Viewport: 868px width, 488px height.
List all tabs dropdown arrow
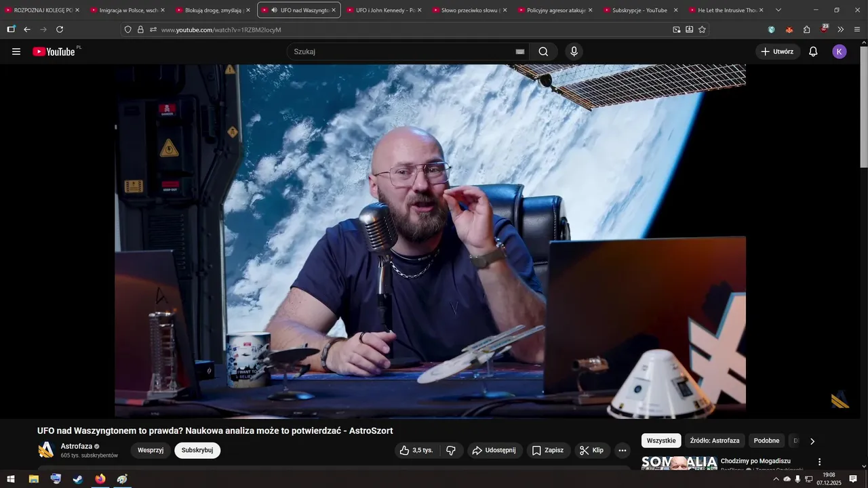click(778, 10)
